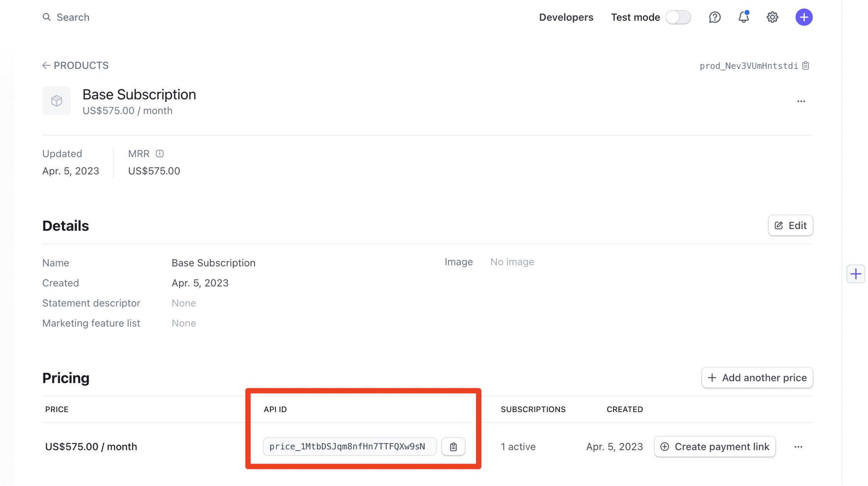Click the product box thumbnail icon
Viewport: 868px width, 486px height.
57,101
